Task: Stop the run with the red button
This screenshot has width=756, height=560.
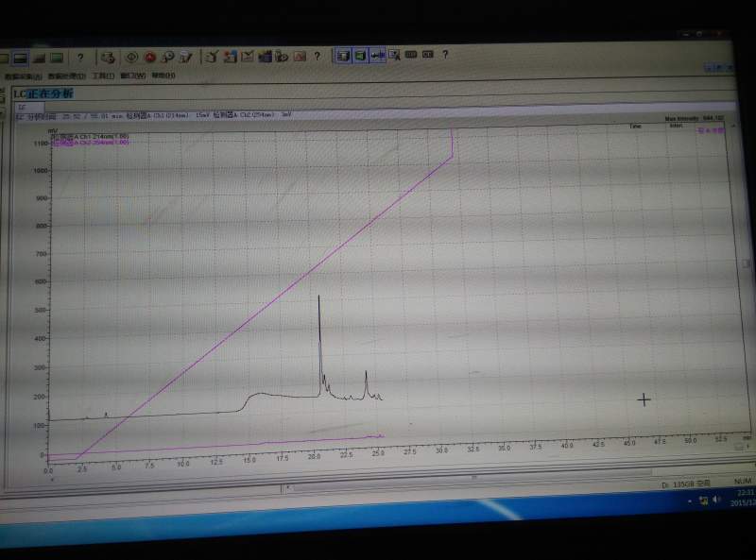Action: [150, 58]
